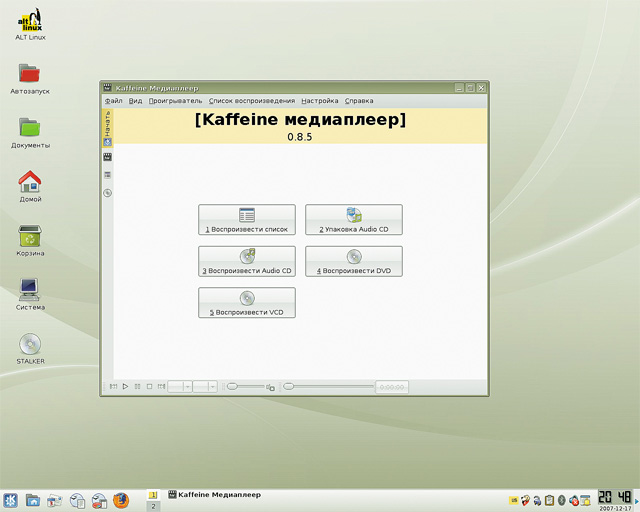This screenshot has width=640, height=512.
Task: Open the Файл menu
Action: tap(113, 101)
